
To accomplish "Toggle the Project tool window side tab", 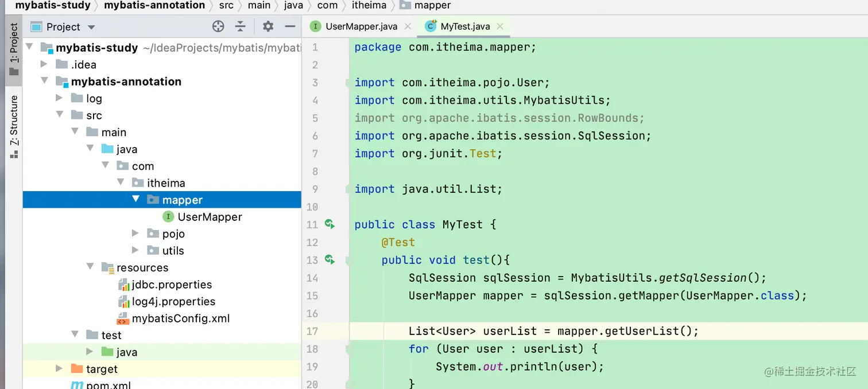I will [14, 49].
